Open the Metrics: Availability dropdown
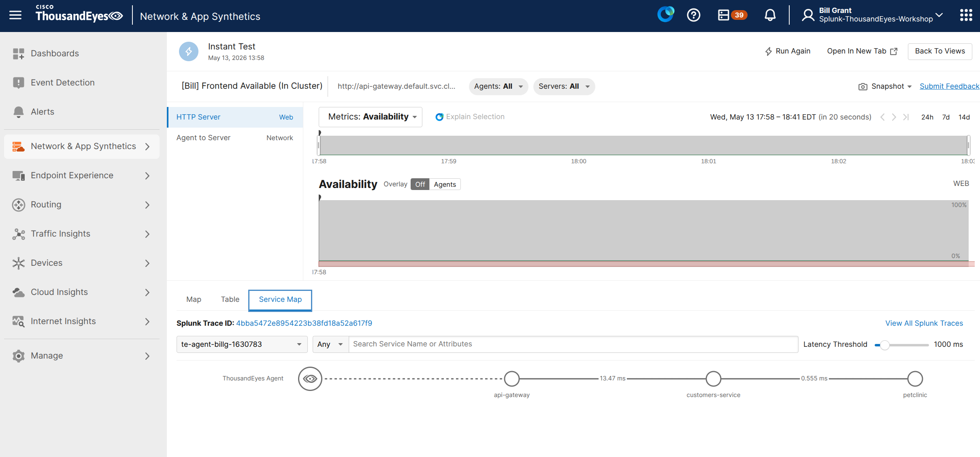 [x=371, y=117]
